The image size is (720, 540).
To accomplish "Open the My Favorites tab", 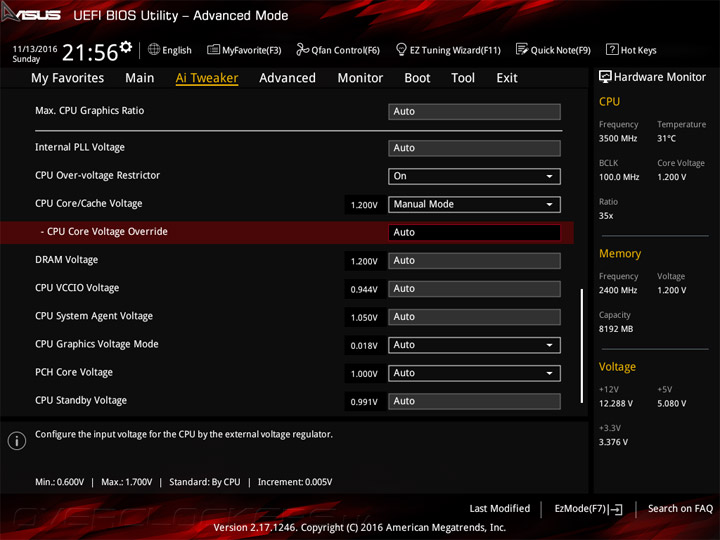I will (x=68, y=78).
